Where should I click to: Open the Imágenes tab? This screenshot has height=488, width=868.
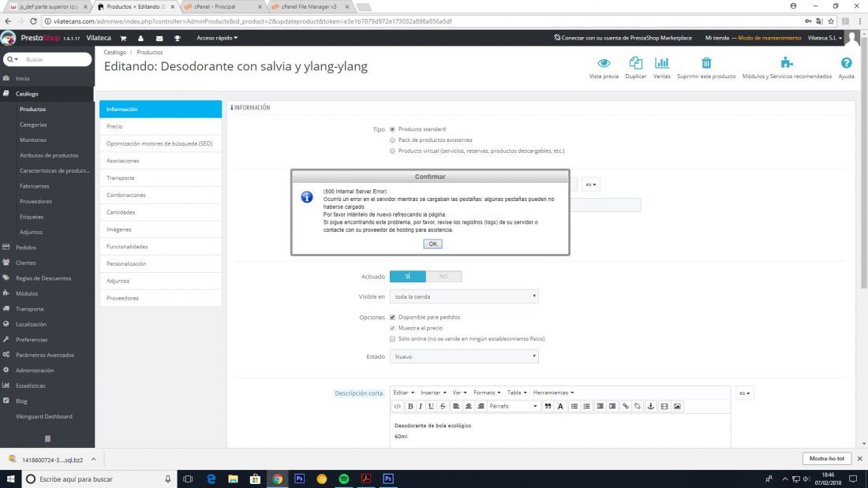[160, 229]
